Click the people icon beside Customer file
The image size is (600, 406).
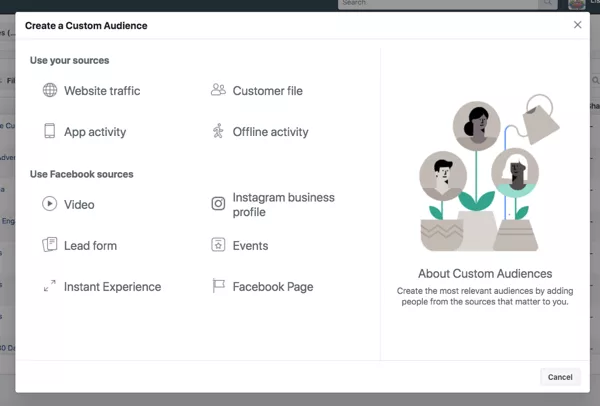click(x=218, y=90)
